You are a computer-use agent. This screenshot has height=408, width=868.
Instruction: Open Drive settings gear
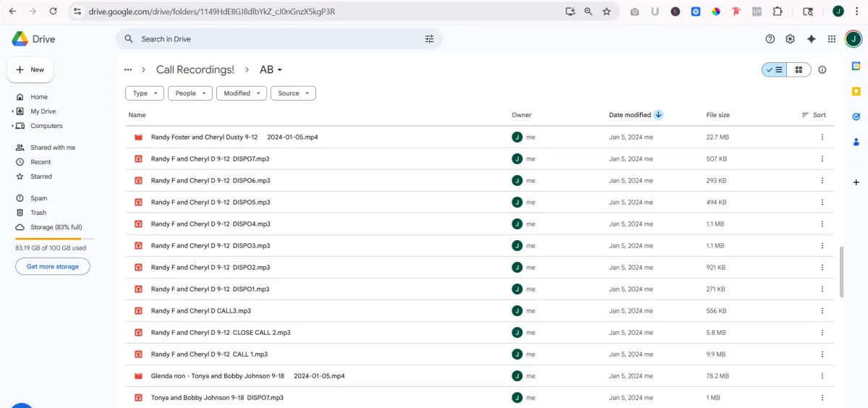click(790, 39)
